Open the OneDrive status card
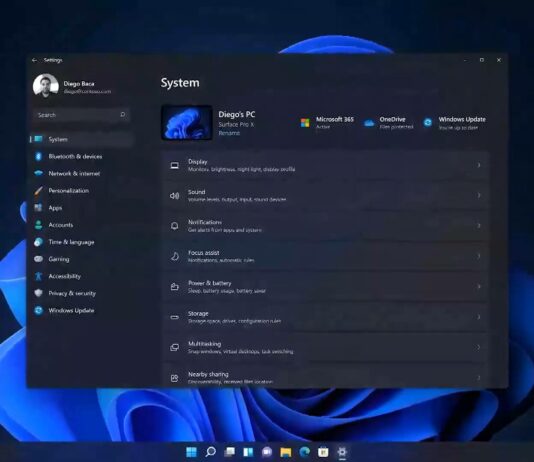534x462 pixels. 388,123
